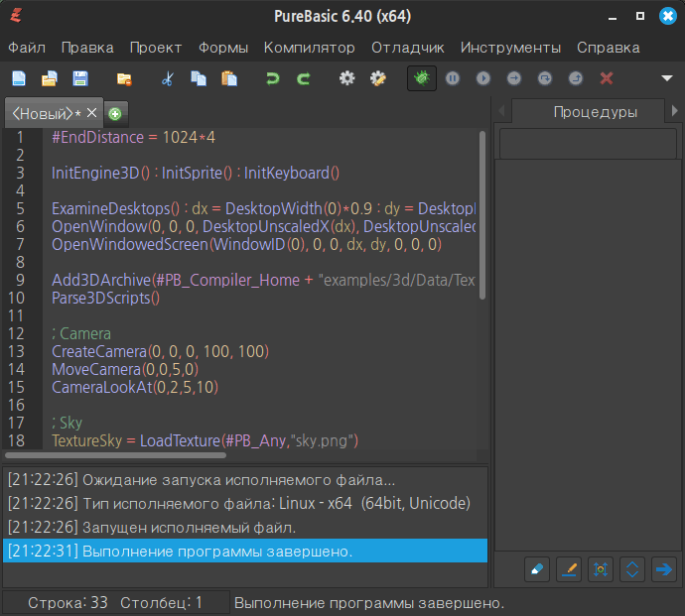Open the Отладчик menu
685x616 pixels.
click(407, 48)
